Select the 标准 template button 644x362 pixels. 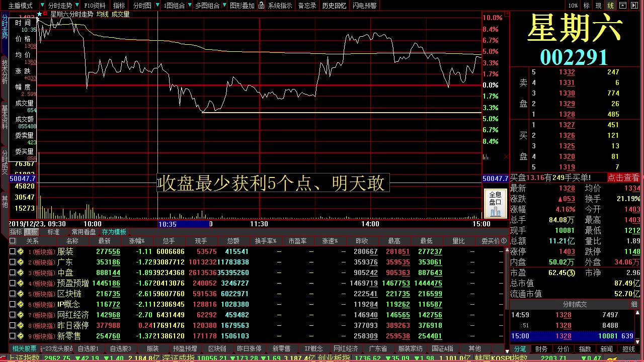click(x=53, y=232)
